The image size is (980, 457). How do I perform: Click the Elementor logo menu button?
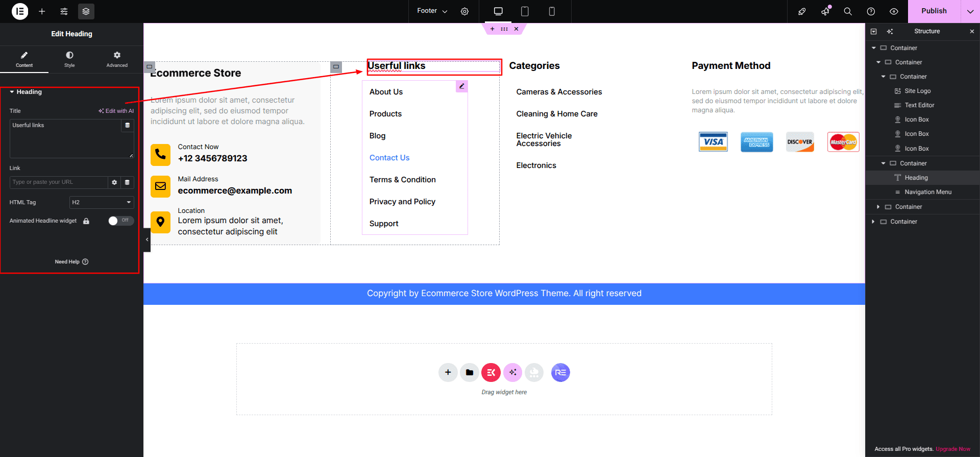coord(20,11)
